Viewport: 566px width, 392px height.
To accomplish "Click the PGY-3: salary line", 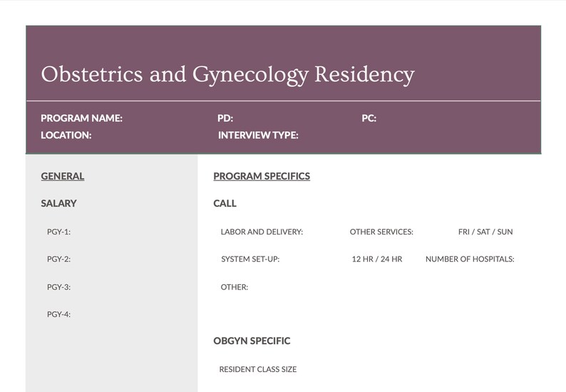I will point(59,287).
